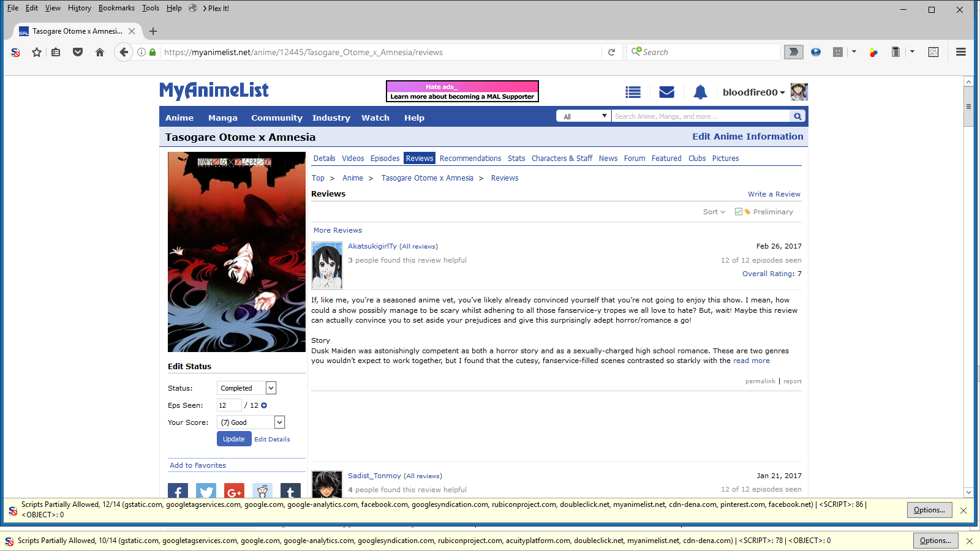Open the Firefox hamburger menu

960,52
